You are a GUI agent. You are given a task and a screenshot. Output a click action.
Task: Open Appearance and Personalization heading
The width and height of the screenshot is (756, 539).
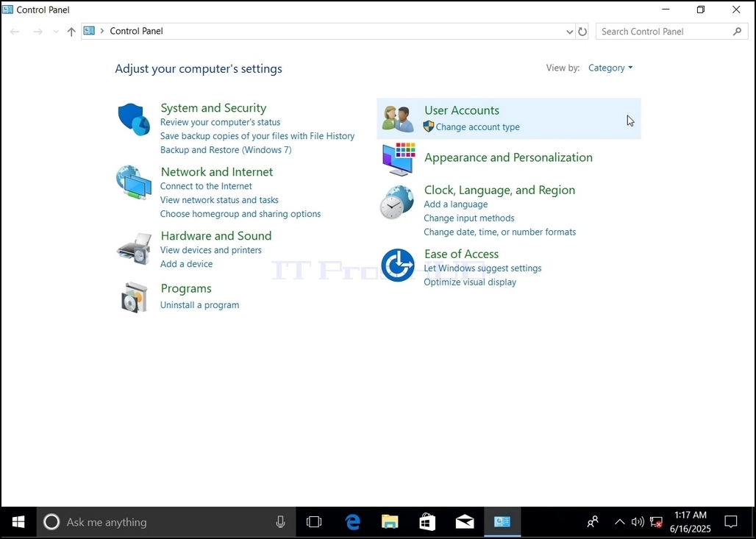pyautogui.click(x=509, y=157)
